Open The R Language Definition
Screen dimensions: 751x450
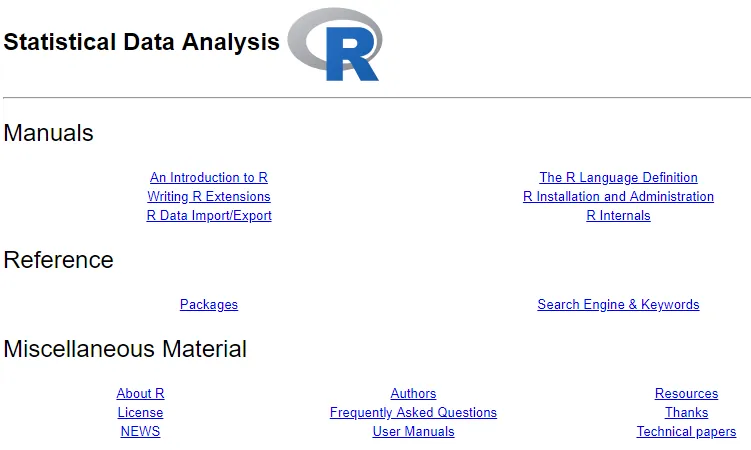coord(618,178)
